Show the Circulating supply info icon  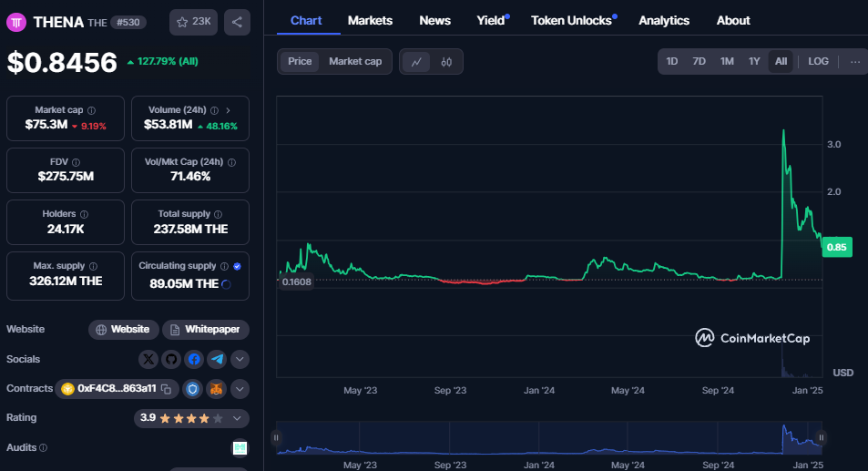pos(224,266)
